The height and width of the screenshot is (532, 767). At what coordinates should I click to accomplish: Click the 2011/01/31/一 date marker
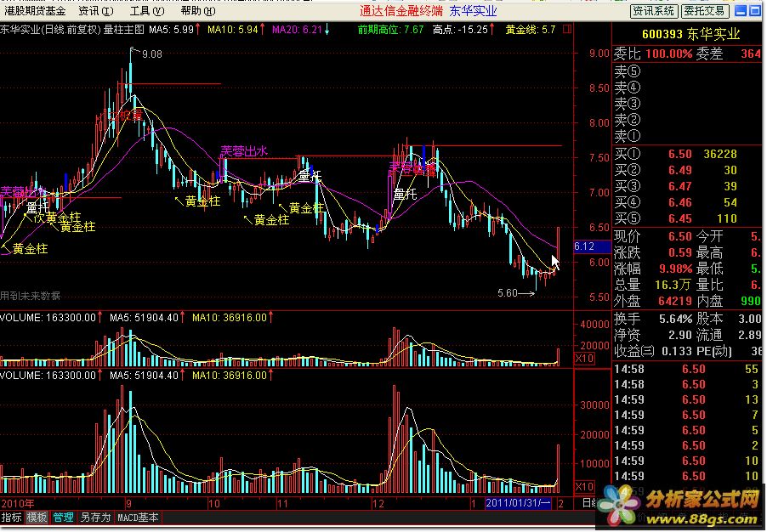point(518,502)
